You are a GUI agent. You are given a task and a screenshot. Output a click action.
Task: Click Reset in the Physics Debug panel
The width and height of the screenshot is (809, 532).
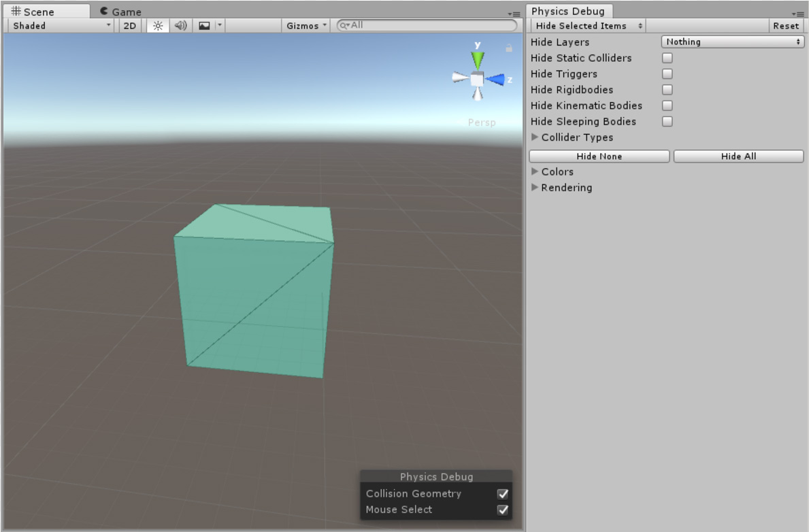[786, 26]
